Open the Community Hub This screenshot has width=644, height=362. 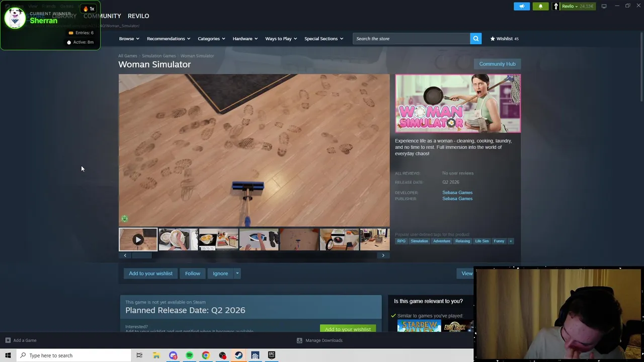coord(497,64)
